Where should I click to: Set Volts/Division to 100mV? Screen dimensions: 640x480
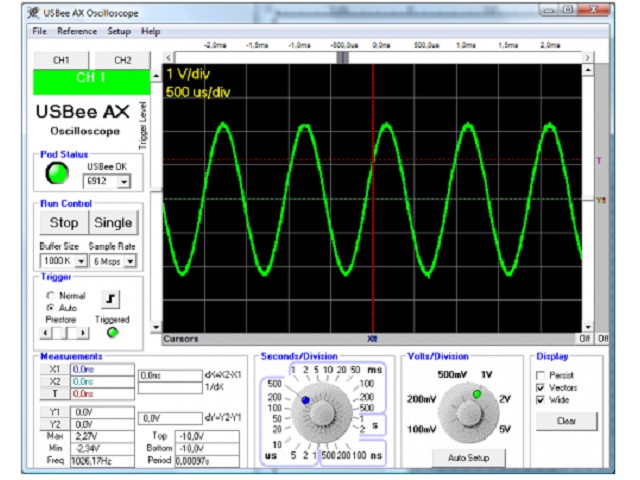tap(421, 429)
